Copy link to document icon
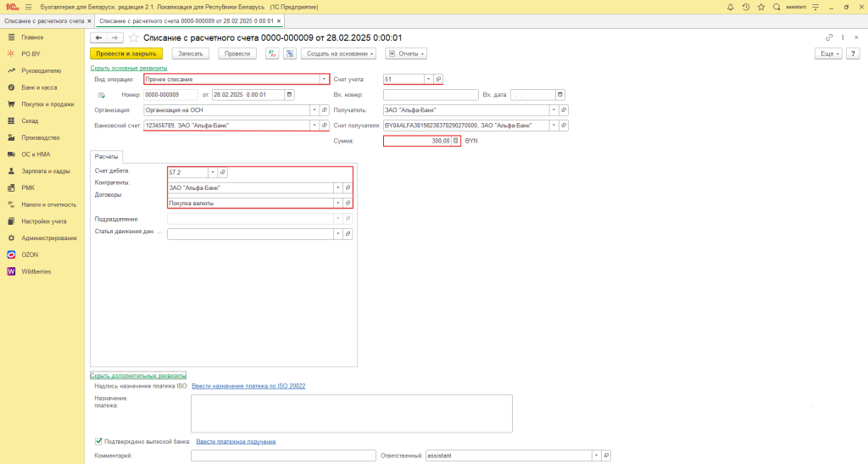The height and width of the screenshot is (464, 868). click(829, 37)
